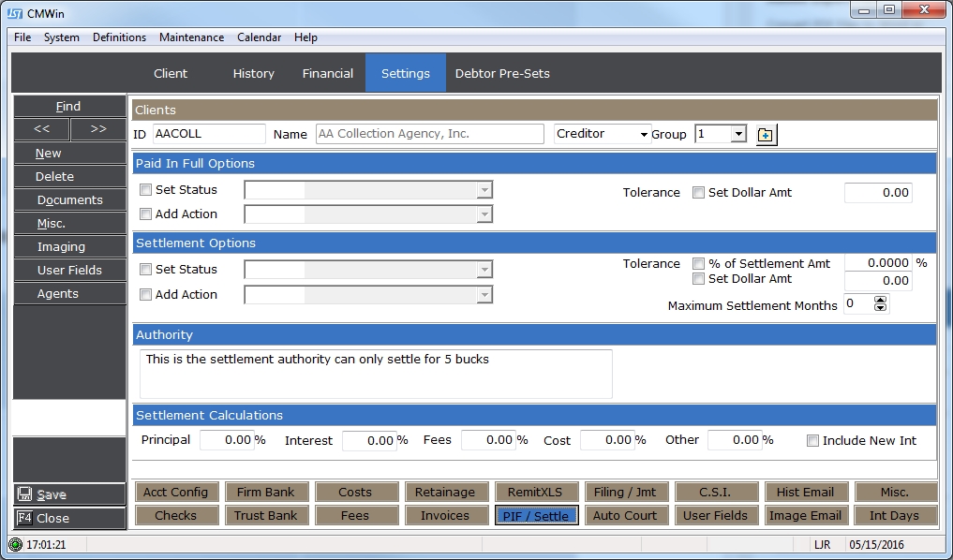Image resolution: width=953 pixels, height=560 pixels.
Task: Click the Retainage button
Action: 445,492
